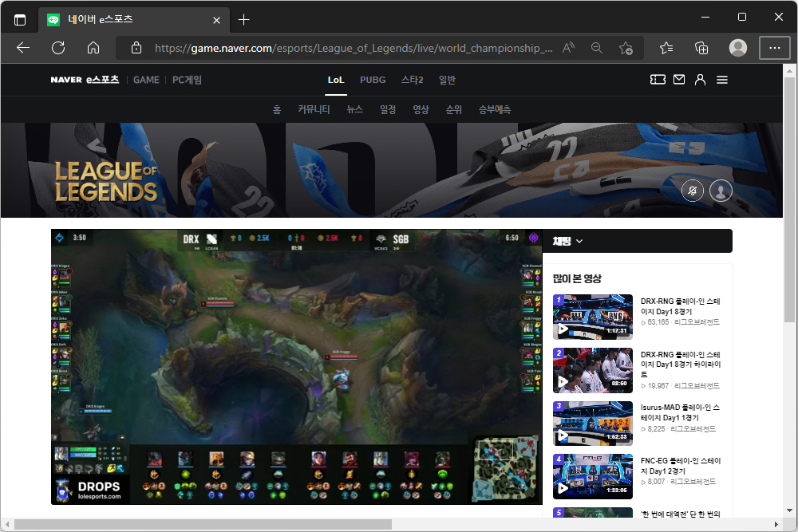Screen dimensions: 798x532
Task: Click the scroll down arrow of page
Action: 789,510
